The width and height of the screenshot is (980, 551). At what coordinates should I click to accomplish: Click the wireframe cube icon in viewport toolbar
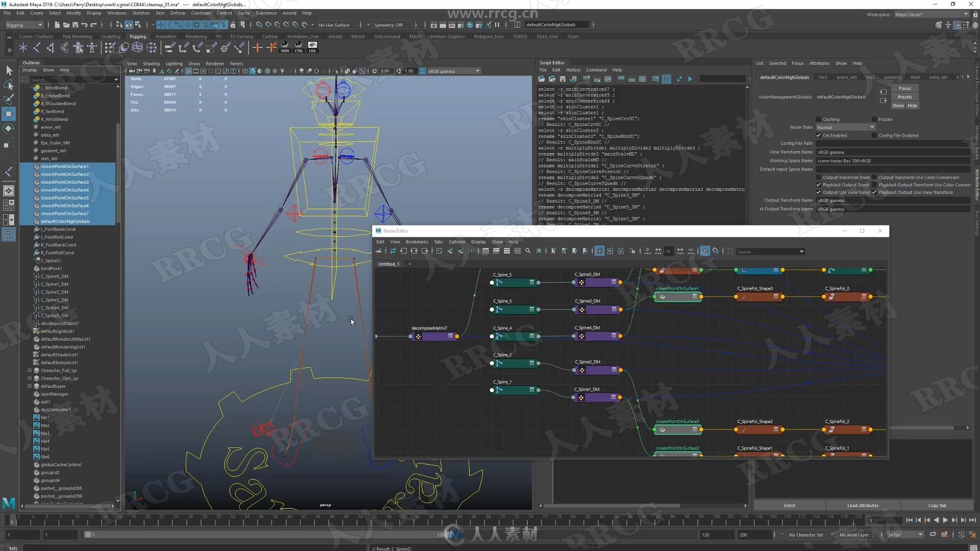[x=244, y=71]
